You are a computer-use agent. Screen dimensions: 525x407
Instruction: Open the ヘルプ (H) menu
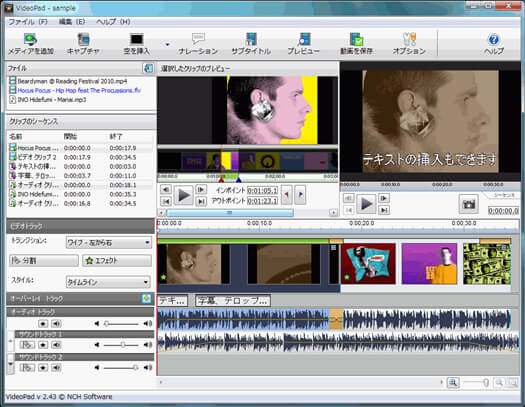point(113,22)
